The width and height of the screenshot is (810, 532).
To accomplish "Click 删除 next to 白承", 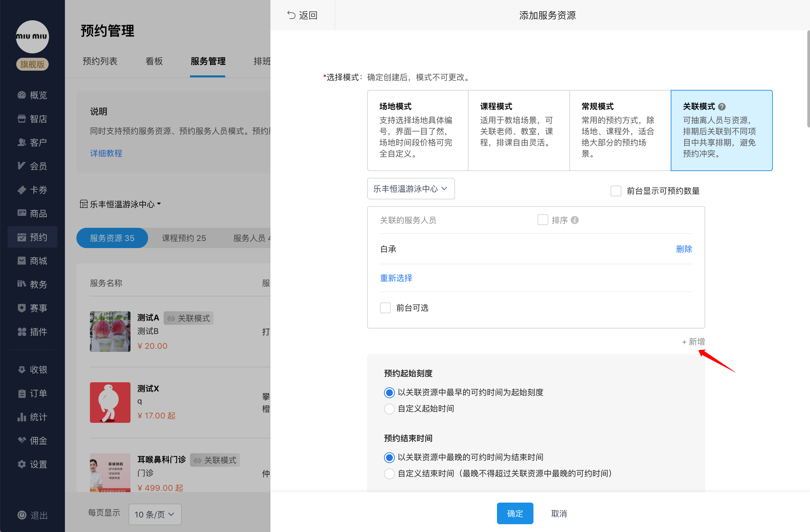I will (684, 249).
